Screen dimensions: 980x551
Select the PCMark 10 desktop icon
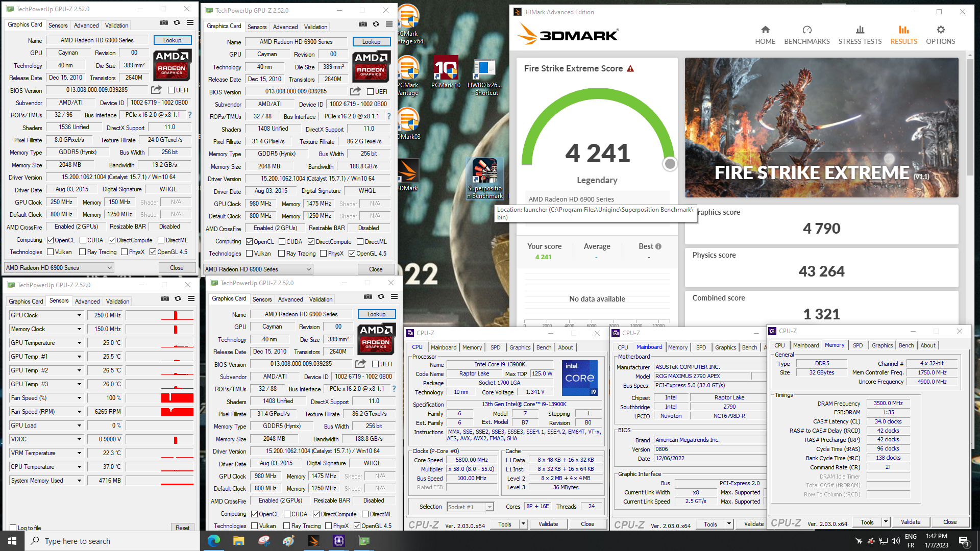[x=446, y=72]
